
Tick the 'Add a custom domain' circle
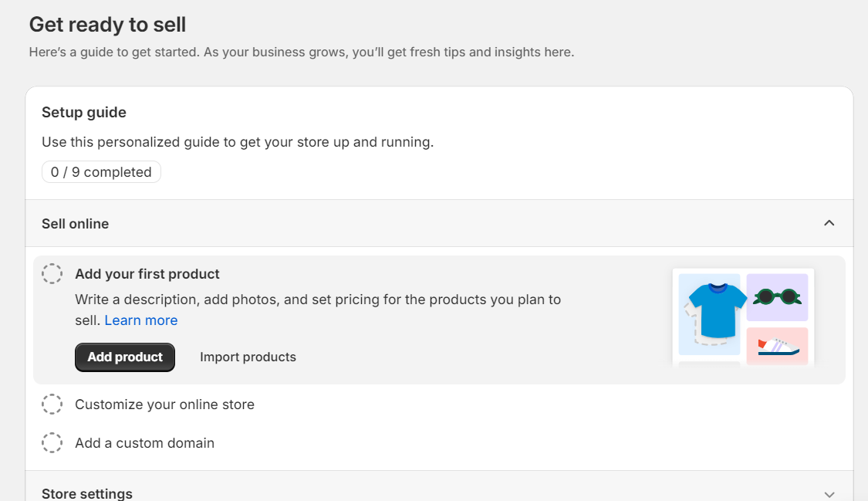tap(52, 443)
